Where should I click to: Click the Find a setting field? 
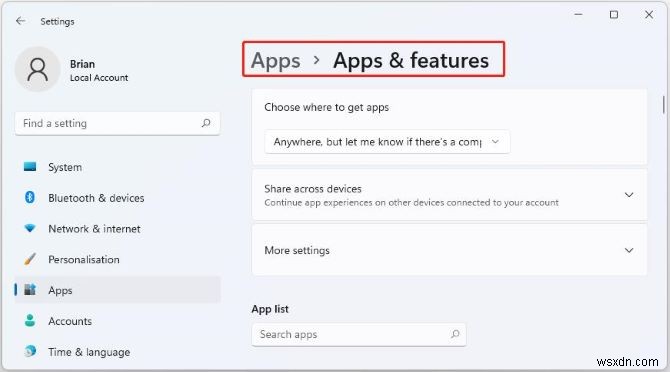[118, 123]
